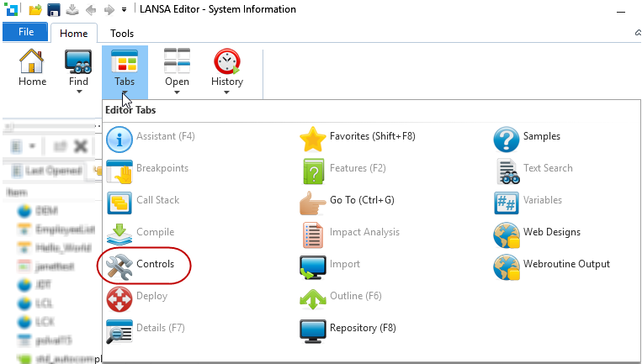Click the Forward arrow in quick access toolbar
This screenshot has height=364, width=642.
coord(109,9)
